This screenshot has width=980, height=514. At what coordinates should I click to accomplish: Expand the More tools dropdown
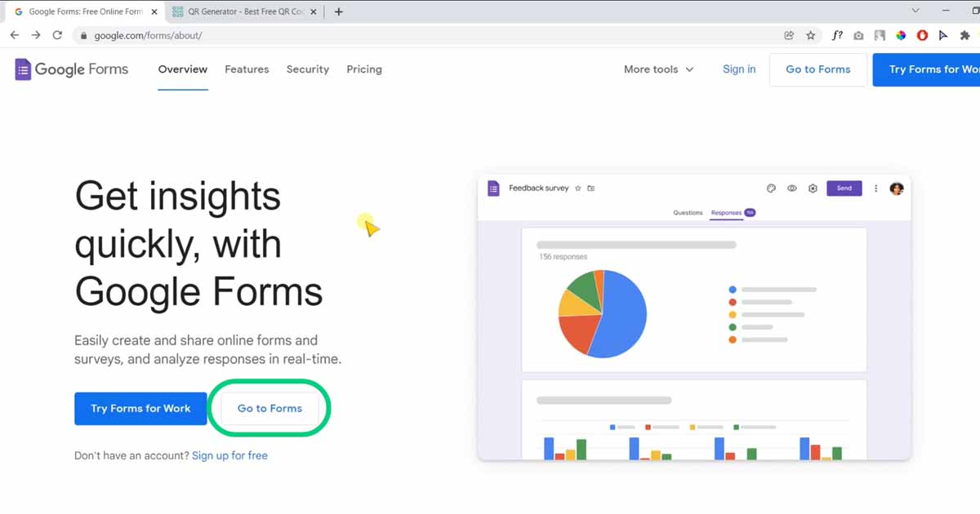(x=658, y=69)
